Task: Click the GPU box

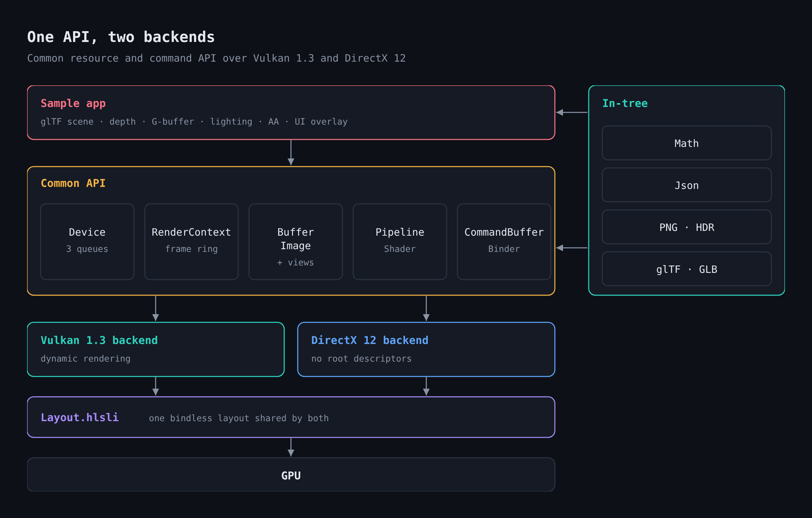Action: tap(291, 475)
